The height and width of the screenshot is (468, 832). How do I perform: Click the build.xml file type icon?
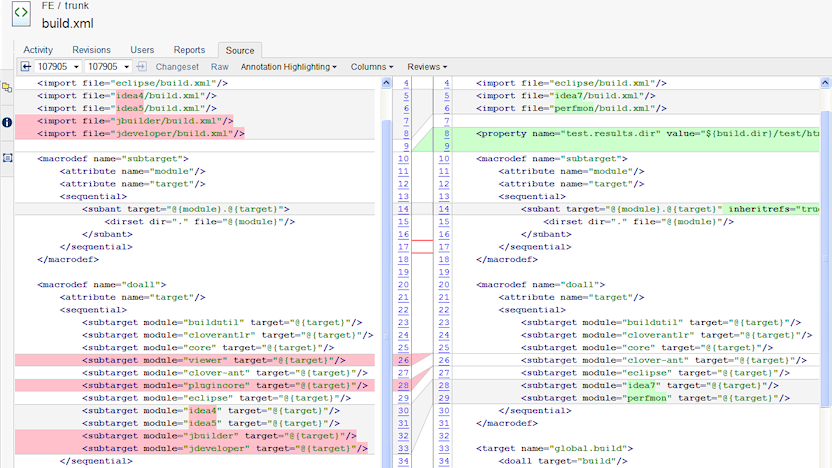[x=21, y=13]
